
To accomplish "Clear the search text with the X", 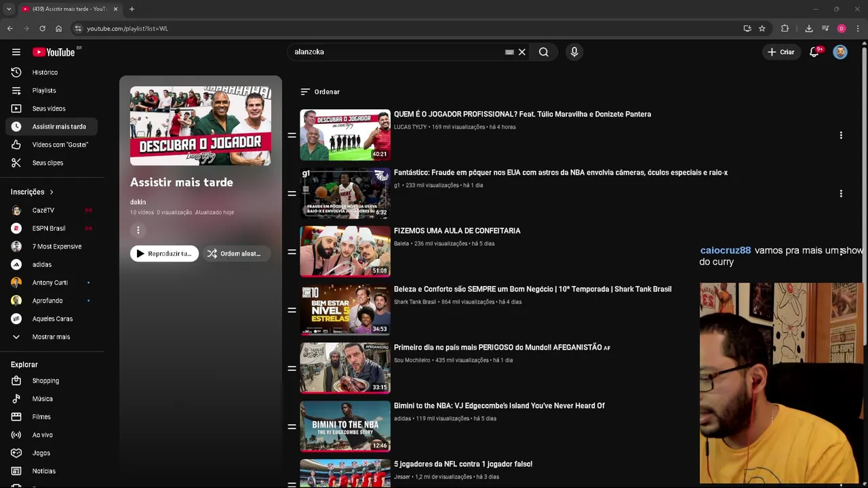I will [x=522, y=52].
